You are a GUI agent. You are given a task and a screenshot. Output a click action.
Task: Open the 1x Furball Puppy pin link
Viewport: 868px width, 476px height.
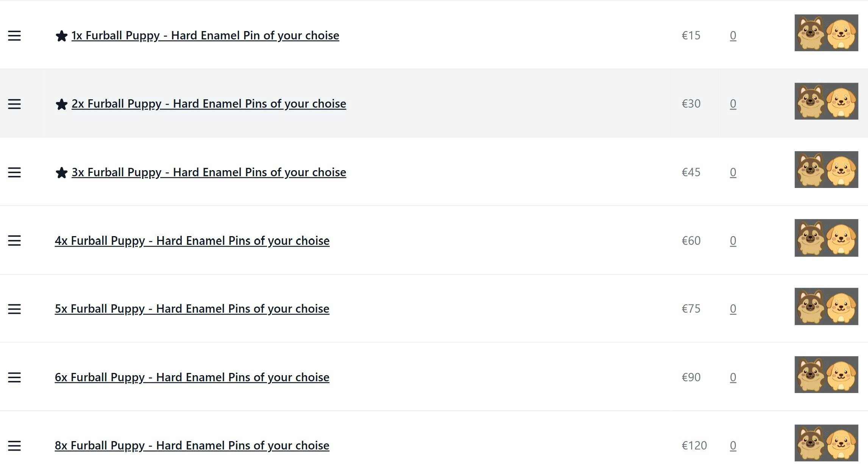click(x=205, y=36)
